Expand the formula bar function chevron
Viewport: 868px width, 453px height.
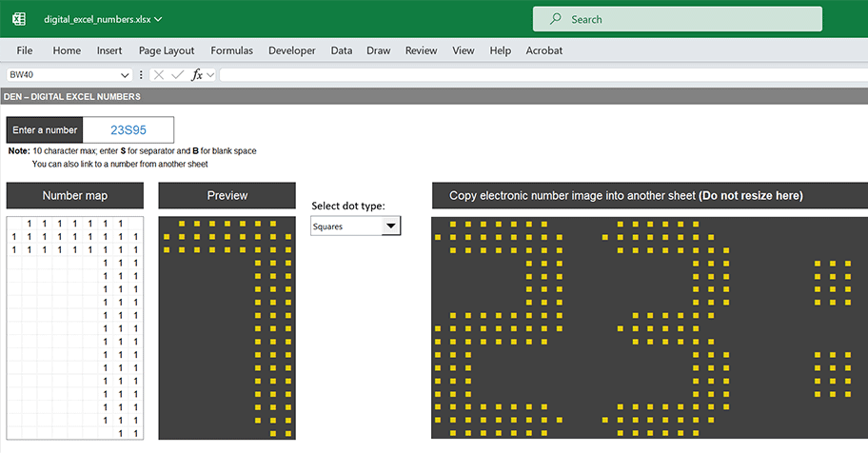click(x=210, y=75)
